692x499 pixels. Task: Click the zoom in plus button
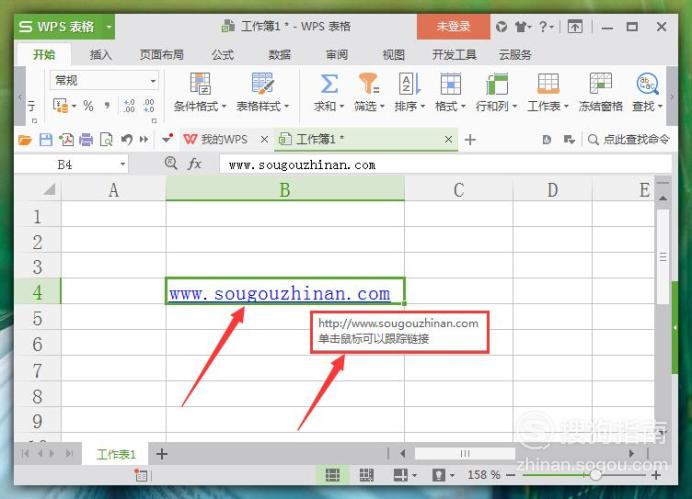point(656,475)
